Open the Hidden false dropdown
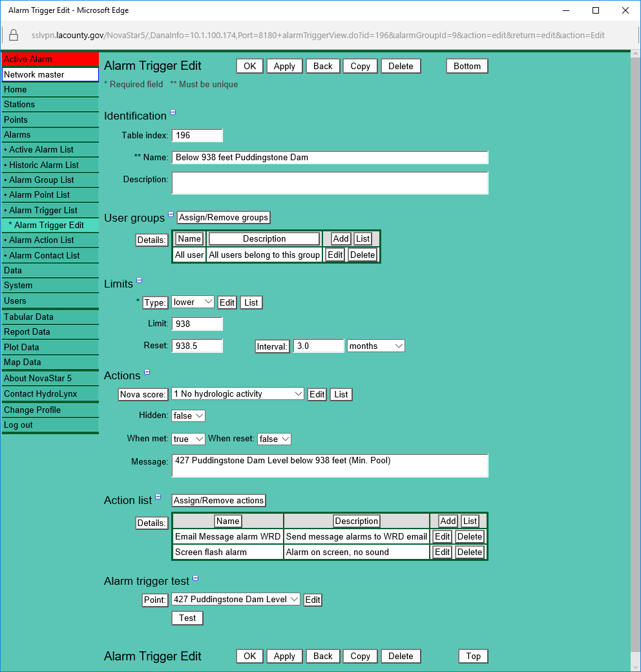Viewport: 641px width, 672px height. 188,416
